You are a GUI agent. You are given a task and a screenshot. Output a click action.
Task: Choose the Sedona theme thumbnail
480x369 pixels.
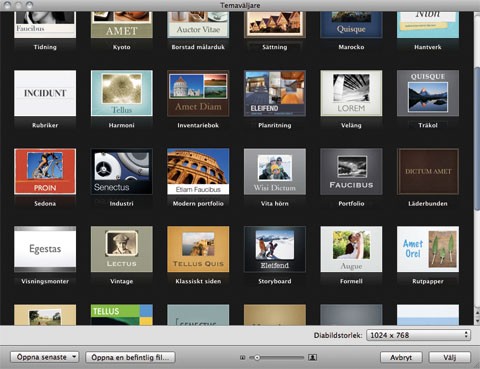pyautogui.click(x=45, y=171)
